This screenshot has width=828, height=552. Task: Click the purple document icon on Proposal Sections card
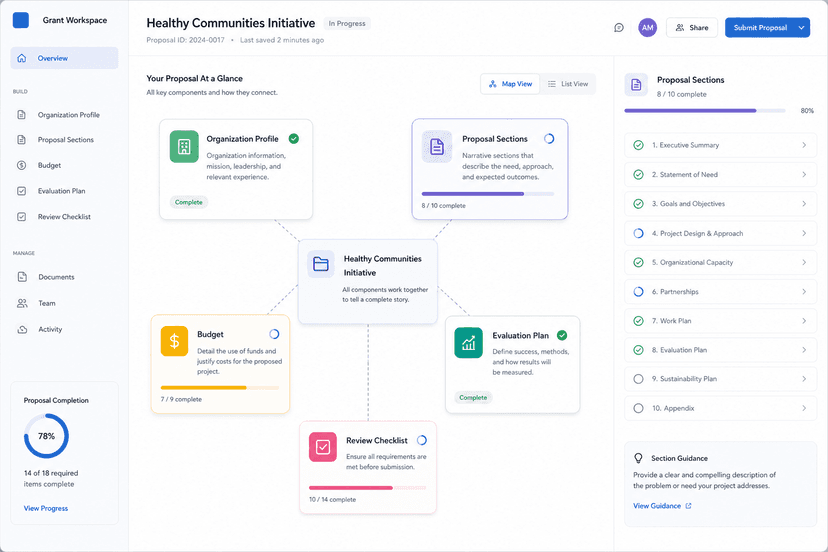point(437,146)
